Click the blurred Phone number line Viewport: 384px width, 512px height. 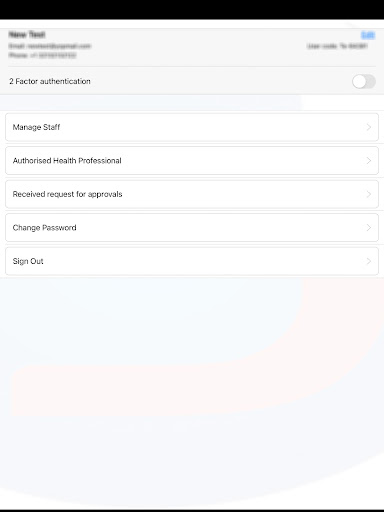[42, 55]
